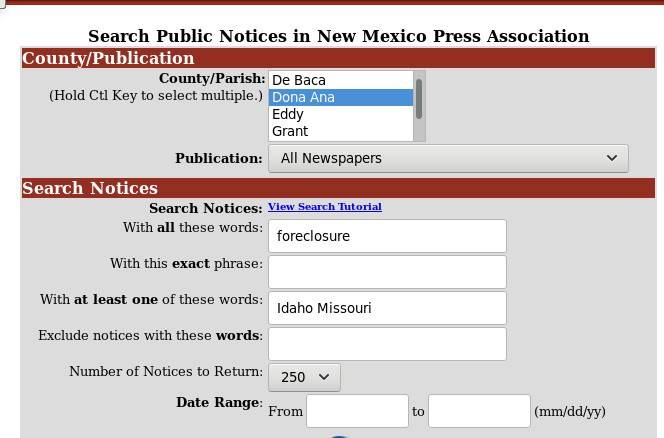664x438 pixels.
Task: Click the County/Publication section header
Action: coord(108,58)
